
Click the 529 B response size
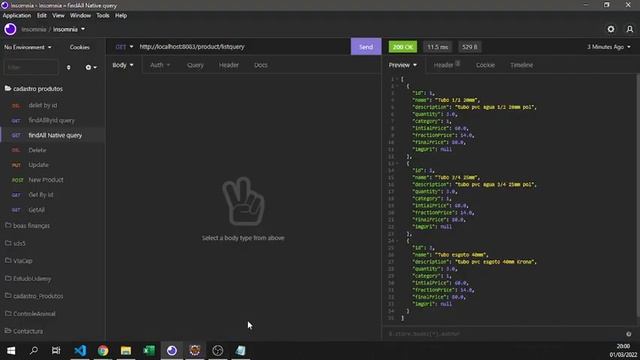469,47
